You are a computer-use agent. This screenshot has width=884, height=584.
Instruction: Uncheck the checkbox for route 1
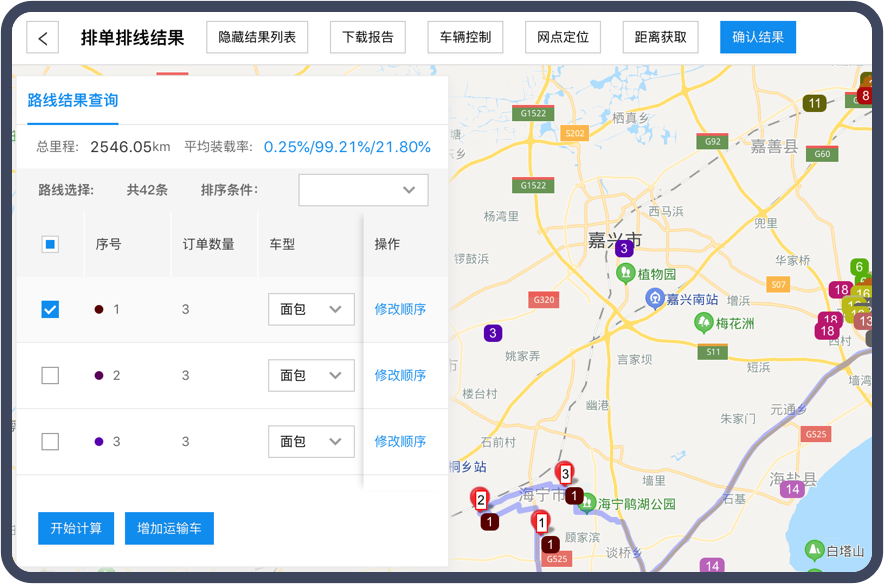50,309
